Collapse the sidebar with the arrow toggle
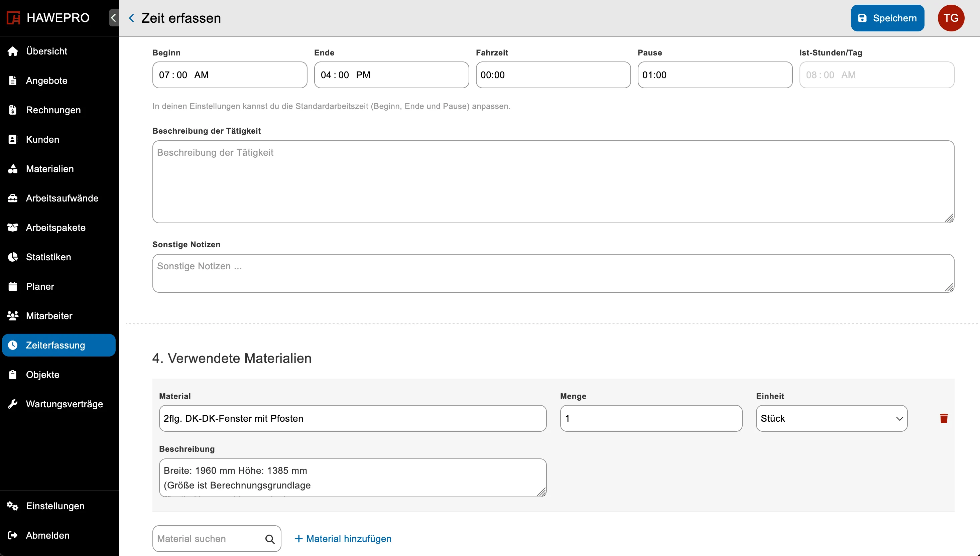The image size is (980, 556). point(113,18)
